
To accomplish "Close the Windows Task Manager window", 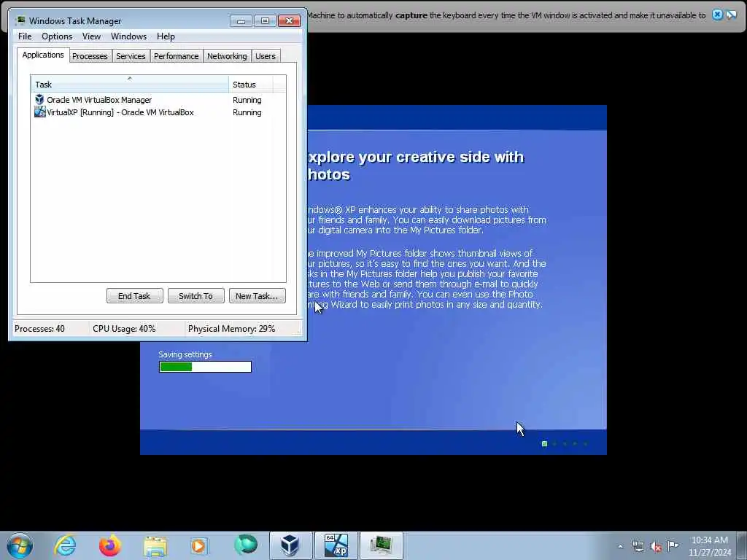I will 289,20.
